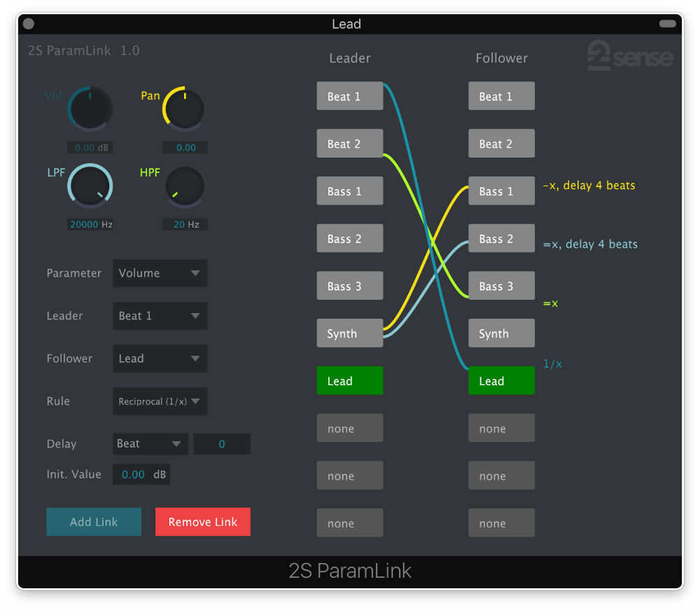Image resolution: width=700 pixels, height=610 pixels.
Task: Click the Leader column header
Action: (x=350, y=58)
